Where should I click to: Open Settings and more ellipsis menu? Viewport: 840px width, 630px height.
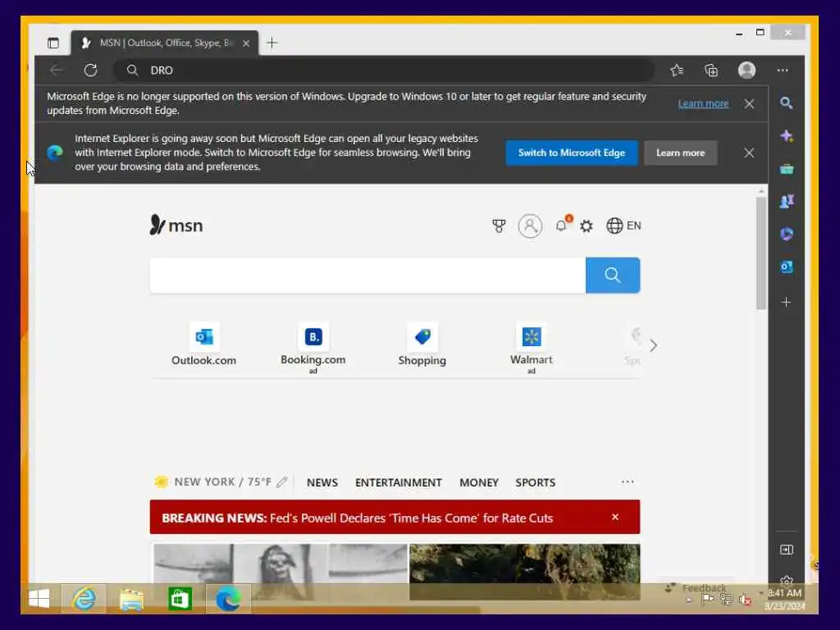pos(782,71)
